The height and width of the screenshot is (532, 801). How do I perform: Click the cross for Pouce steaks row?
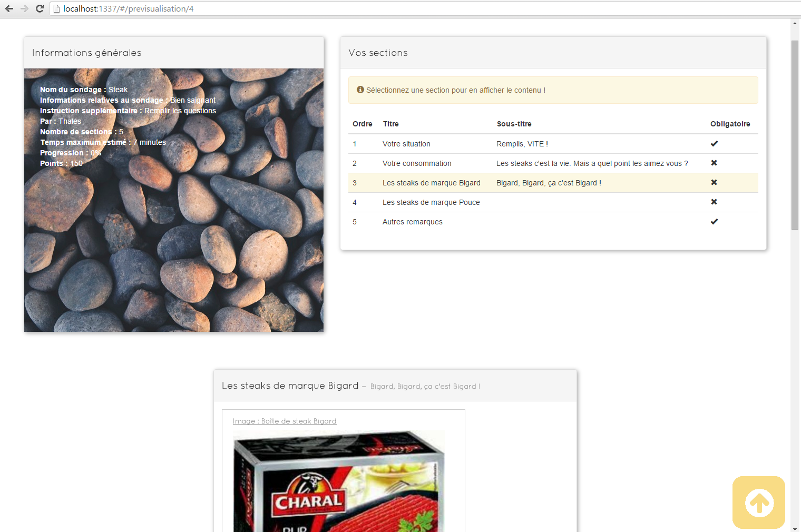coord(714,202)
